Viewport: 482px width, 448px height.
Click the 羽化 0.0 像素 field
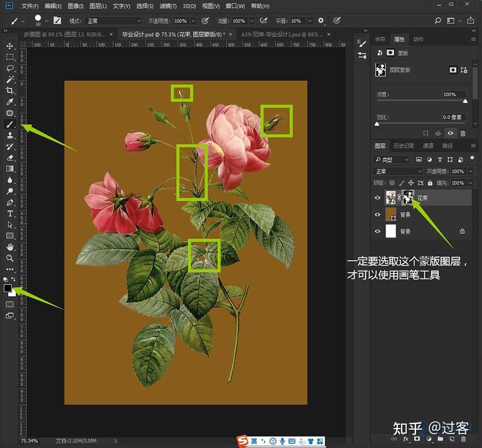tap(454, 117)
